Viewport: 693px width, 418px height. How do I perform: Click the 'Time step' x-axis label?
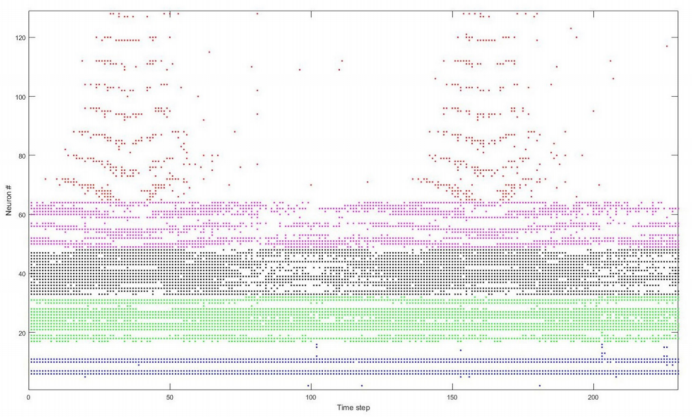pos(354,407)
